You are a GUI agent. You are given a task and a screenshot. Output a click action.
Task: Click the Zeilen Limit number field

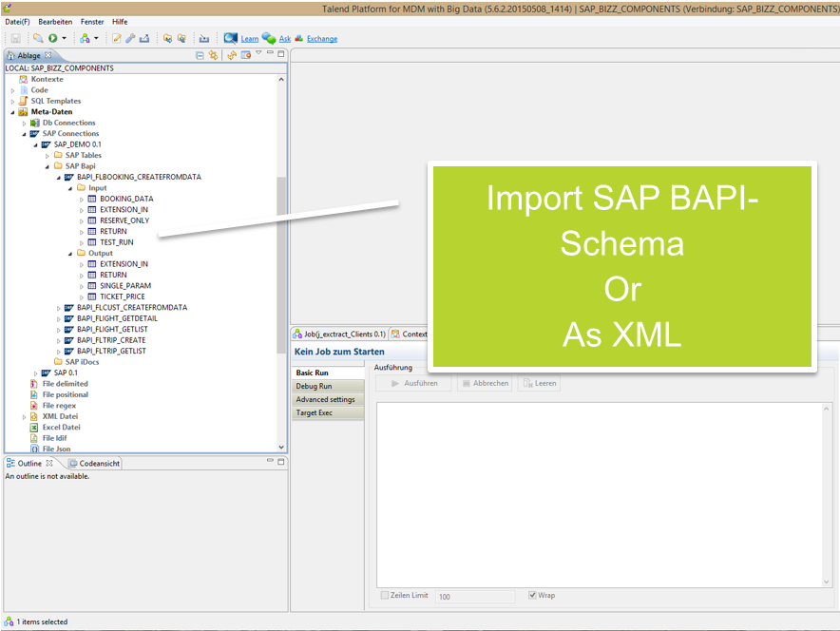(x=475, y=596)
